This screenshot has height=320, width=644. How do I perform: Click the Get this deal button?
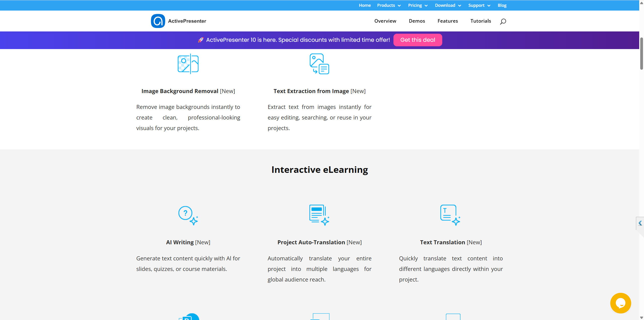418,40
